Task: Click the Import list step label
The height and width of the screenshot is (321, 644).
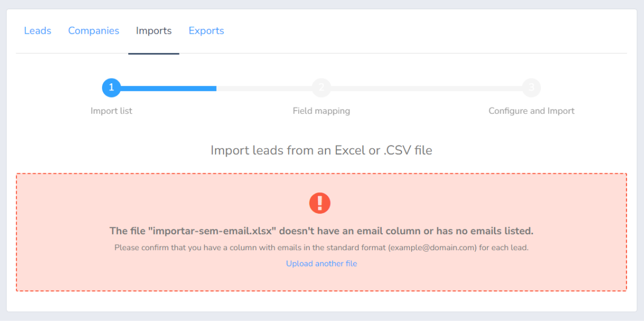Action: [x=111, y=111]
